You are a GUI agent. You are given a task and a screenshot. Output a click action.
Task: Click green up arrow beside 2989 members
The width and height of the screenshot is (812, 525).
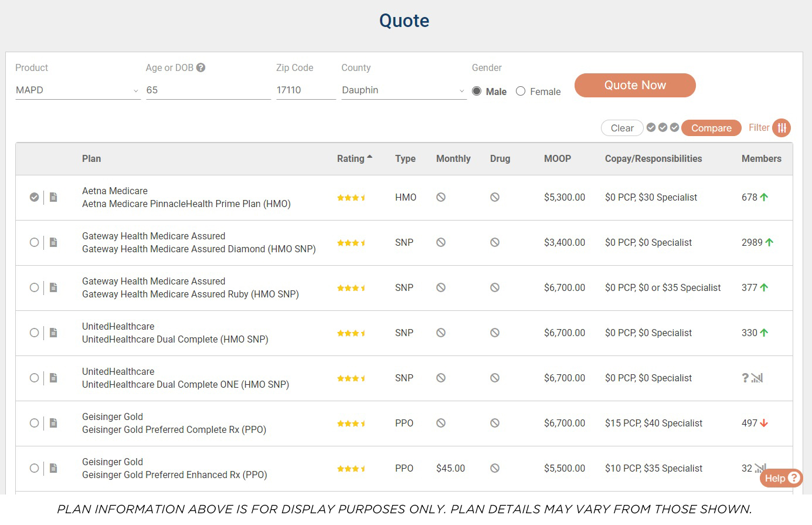coord(769,242)
